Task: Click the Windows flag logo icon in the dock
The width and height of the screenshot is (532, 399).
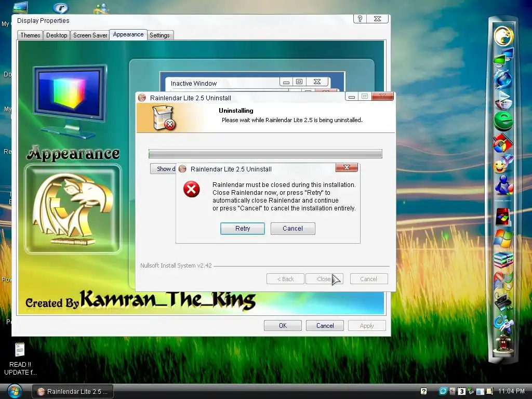Action: coord(503,238)
